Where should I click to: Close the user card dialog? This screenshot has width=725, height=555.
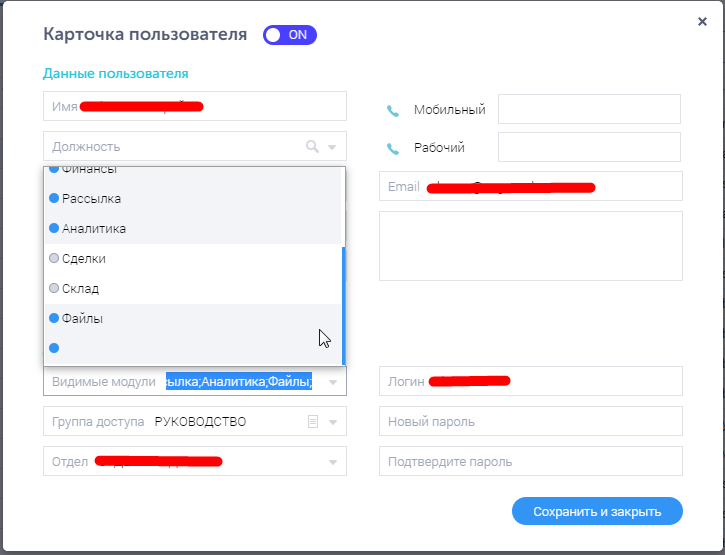tap(702, 21)
